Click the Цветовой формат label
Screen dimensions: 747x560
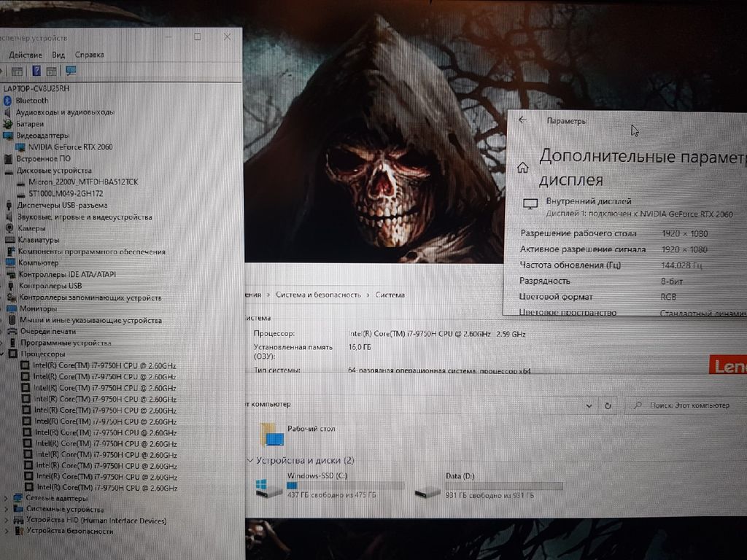click(x=555, y=297)
